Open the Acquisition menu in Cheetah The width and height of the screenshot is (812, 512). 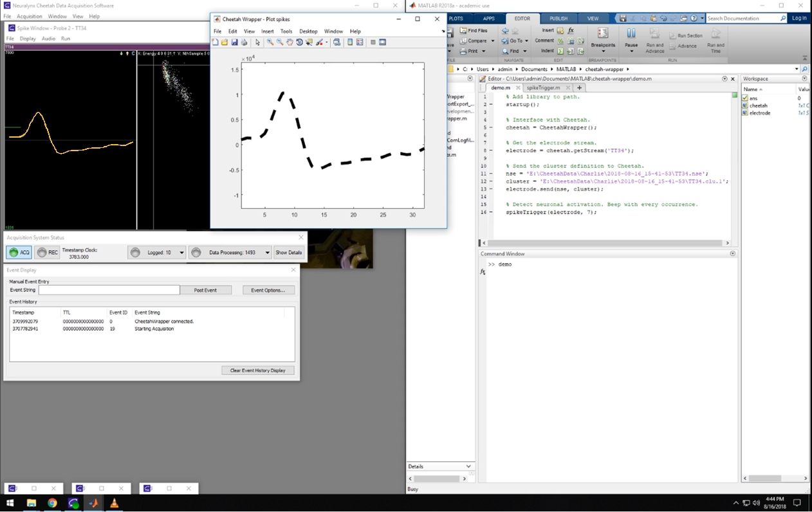[x=30, y=16]
